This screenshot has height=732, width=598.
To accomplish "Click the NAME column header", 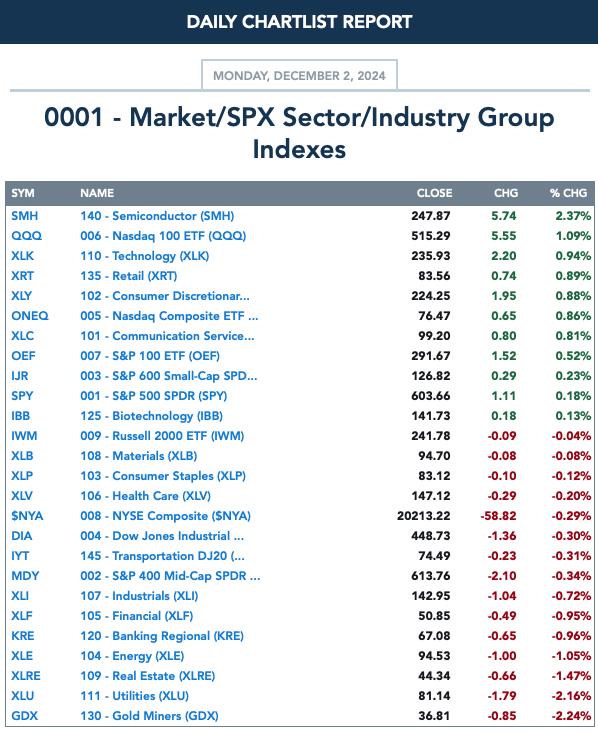I will click(x=97, y=193).
